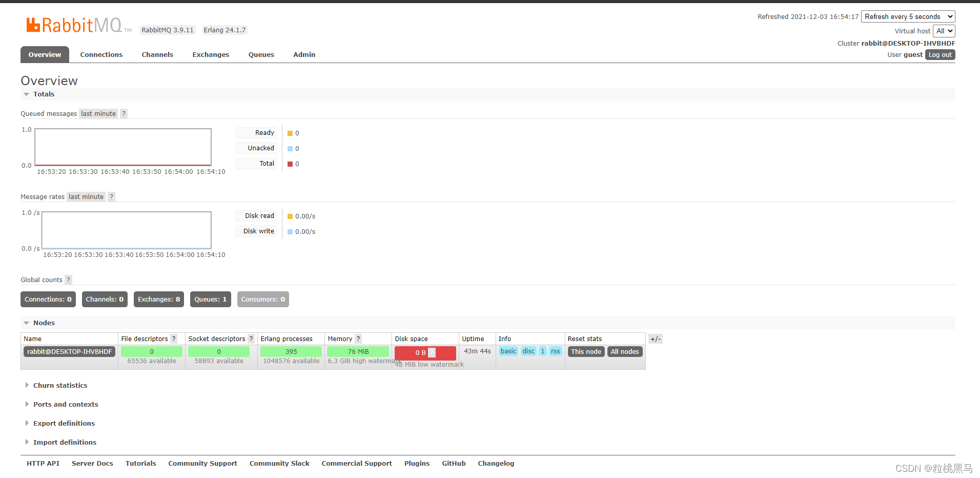Open the Refresh every 5 seconds dropdown
Image resolution: width=980 pixels, height=478 pixels.
click(x=908, y=17)
